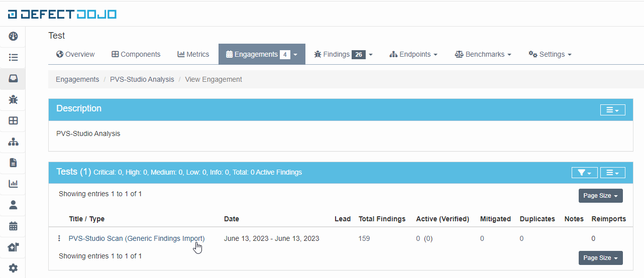The image size is (644, 278).
Task: Click the calendar icon in sidebar
Action: pyautogui.click(x=13, y=226)
